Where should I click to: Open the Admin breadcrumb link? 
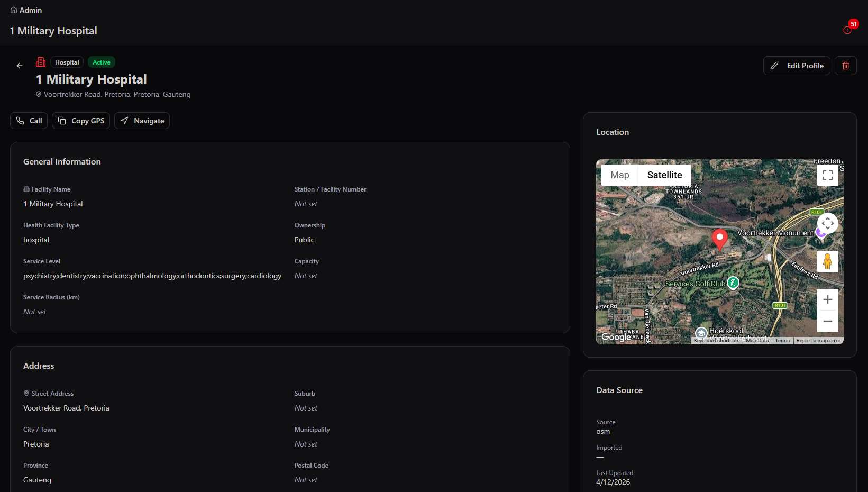tap(31, 10)
